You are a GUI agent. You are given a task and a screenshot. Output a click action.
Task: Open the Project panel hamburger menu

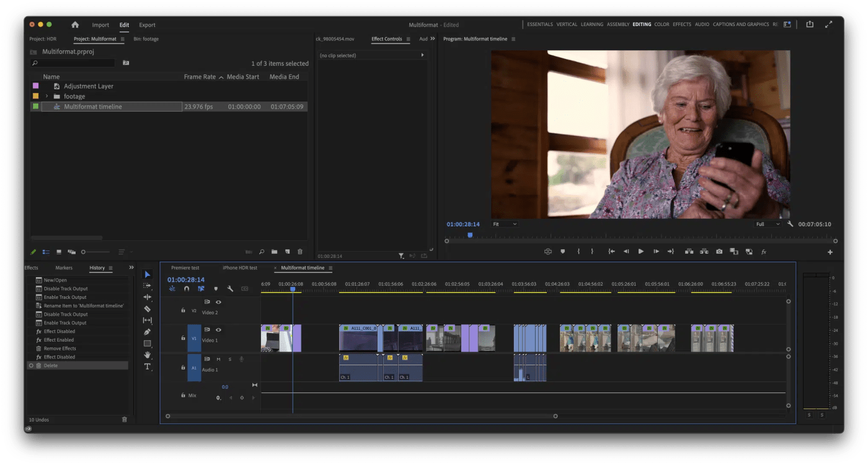(x=122, y=39)
